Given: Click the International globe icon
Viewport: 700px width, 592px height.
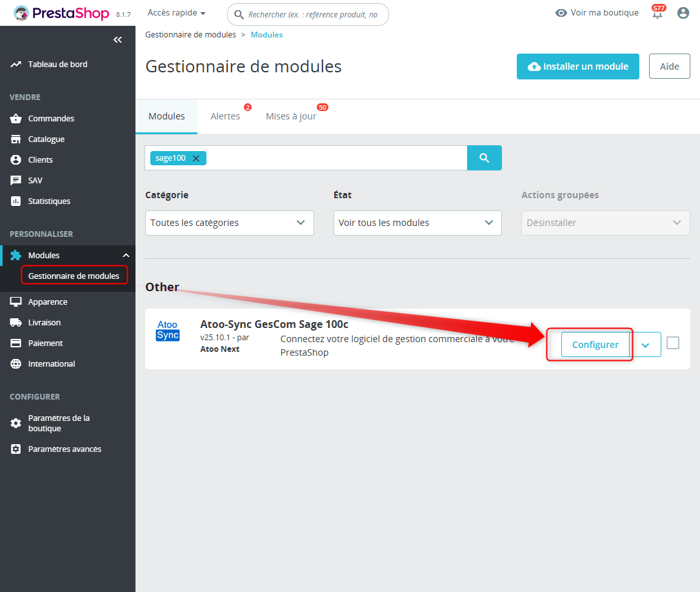Looking at the screenshot, I should 15,363.
